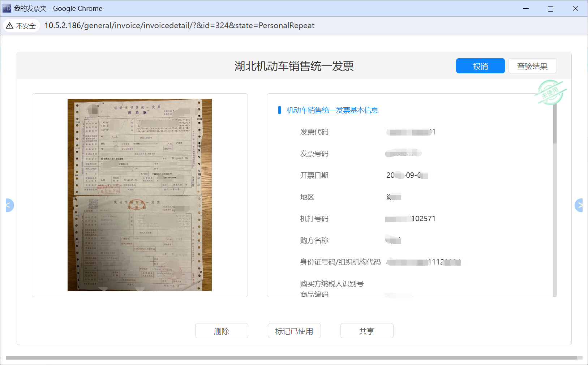Select the 机打号码 value ending 102571

pos(410,219)
